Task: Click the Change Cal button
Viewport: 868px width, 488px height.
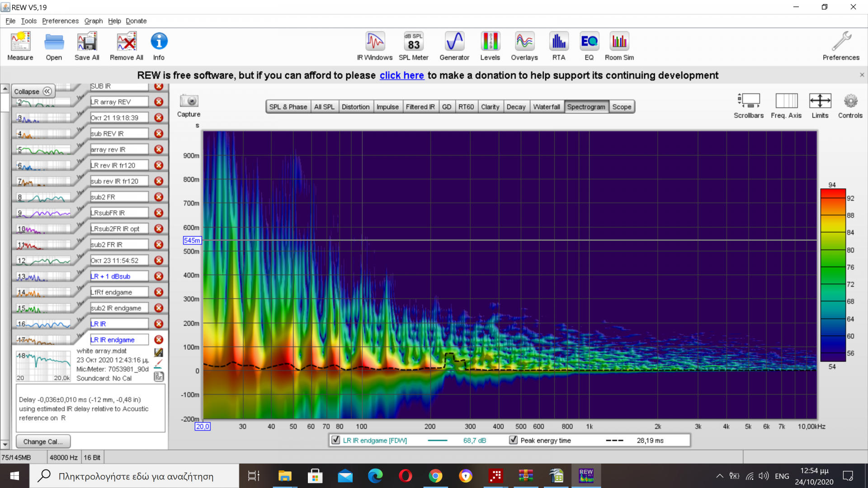Action: 43,441
